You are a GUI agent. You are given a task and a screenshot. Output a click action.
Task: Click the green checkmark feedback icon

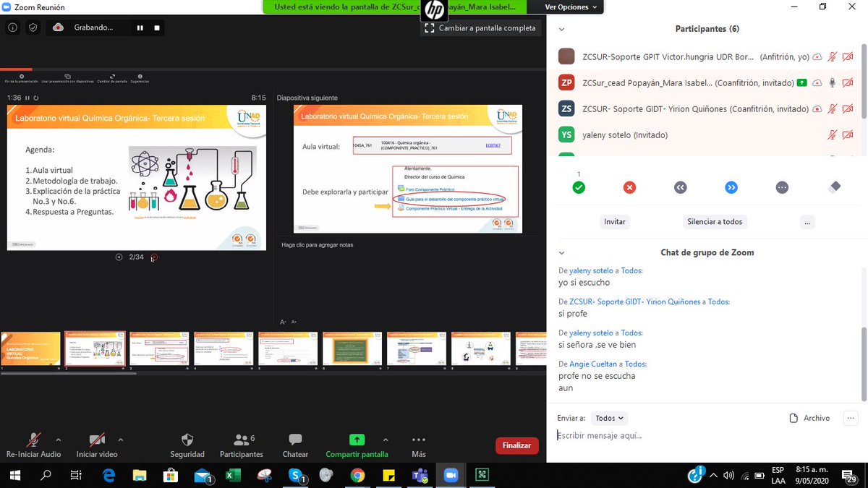click(x=579, y=187)
